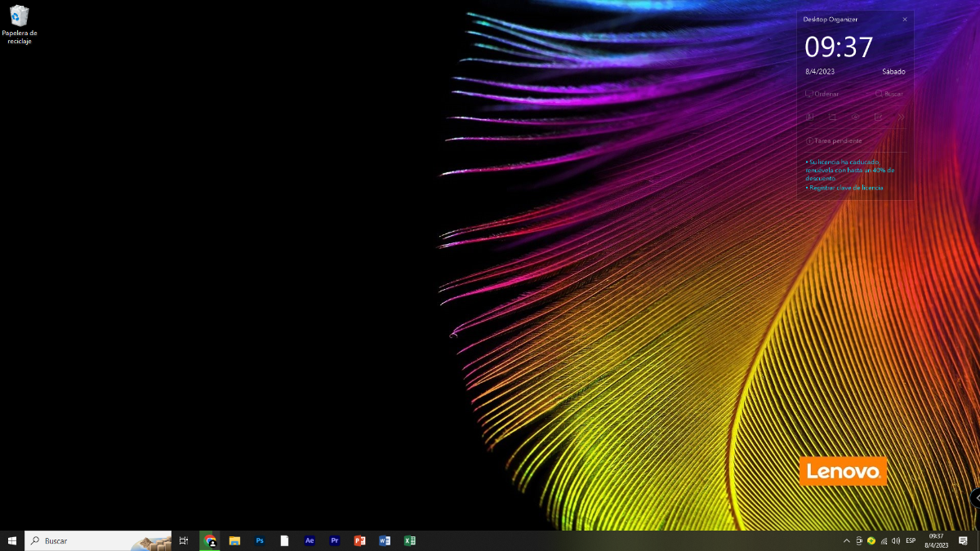Launch PowerPoint from the taskbar

[x=359, y=540]
